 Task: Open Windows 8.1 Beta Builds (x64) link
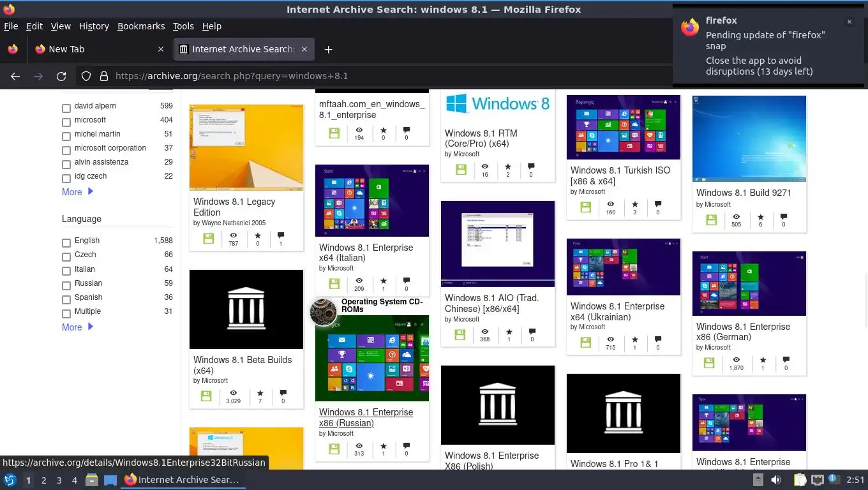(x=243, y=365)
